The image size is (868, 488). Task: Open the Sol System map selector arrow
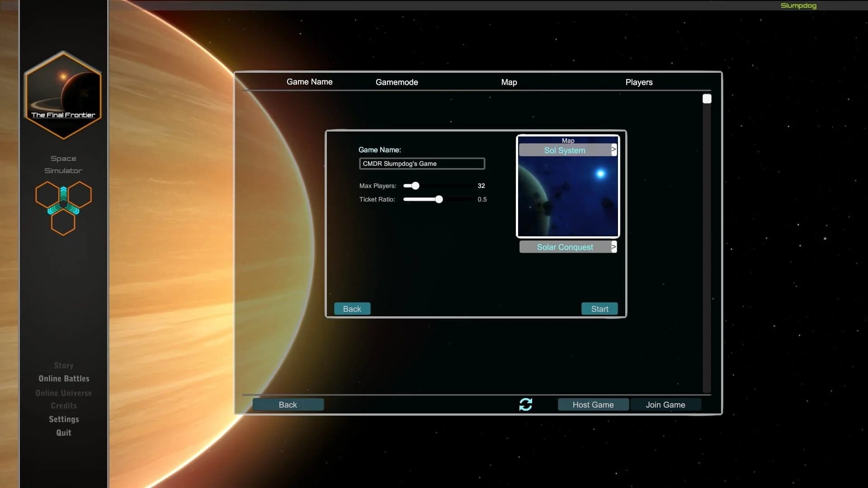[x=614, y=149]
